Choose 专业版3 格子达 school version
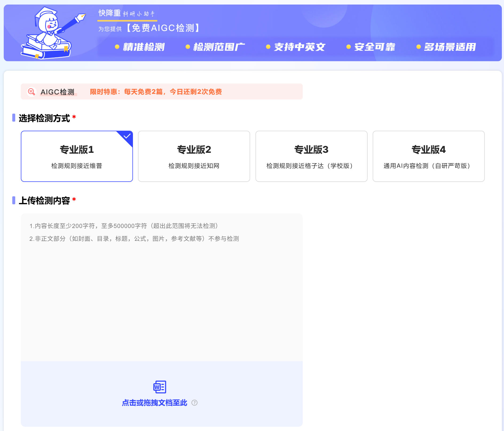 311,156
